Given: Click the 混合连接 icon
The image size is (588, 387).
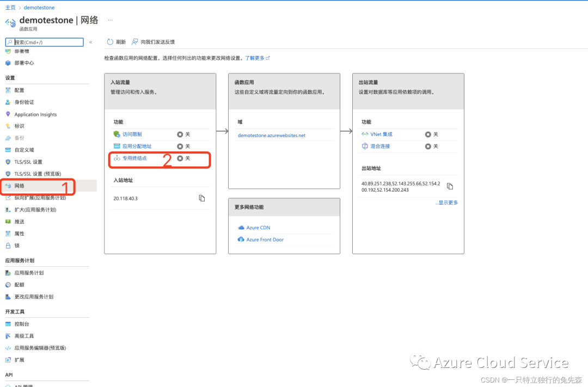Looking at the screenshot, I should click(x=364, y=146).
